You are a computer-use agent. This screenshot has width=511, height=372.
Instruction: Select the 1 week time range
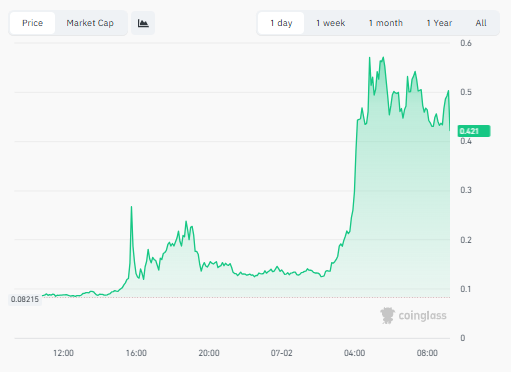point(330,23)
